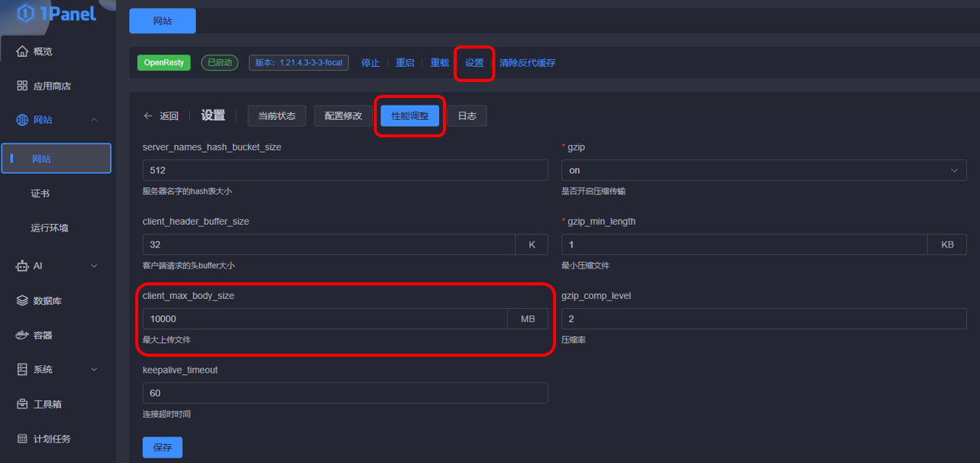The height and width of the screenshot is (463, 980).
Task: Click the green OpenResty tag
Action: tap(164, 63)
